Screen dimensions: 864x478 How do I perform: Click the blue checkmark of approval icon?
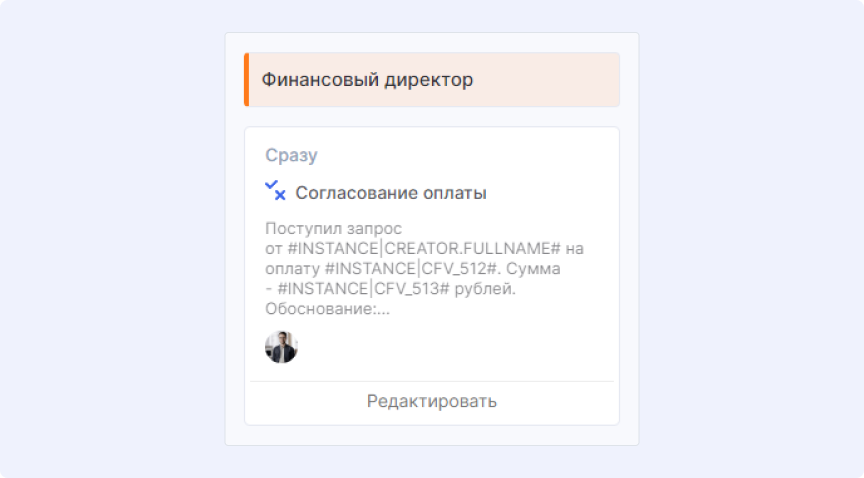[x=271, y=186]
